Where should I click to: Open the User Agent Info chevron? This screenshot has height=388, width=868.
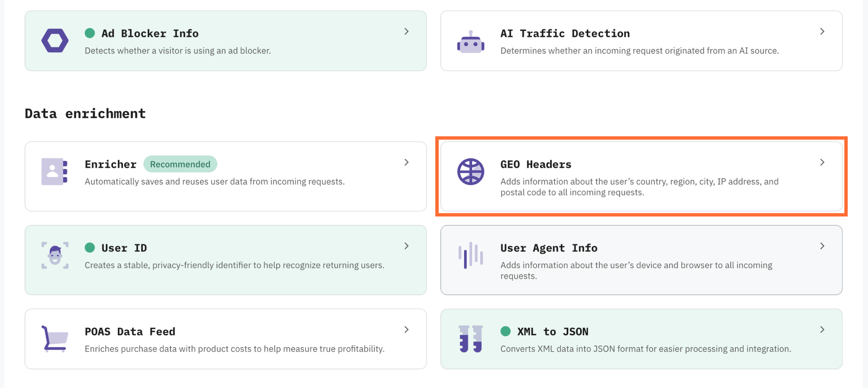pos(822,246)
